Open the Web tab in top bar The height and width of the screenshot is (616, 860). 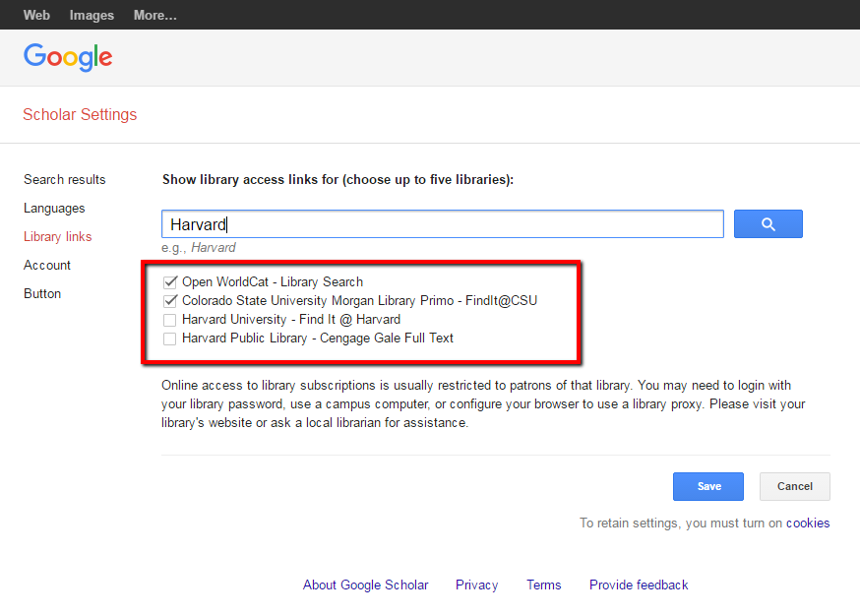point(36,16)
